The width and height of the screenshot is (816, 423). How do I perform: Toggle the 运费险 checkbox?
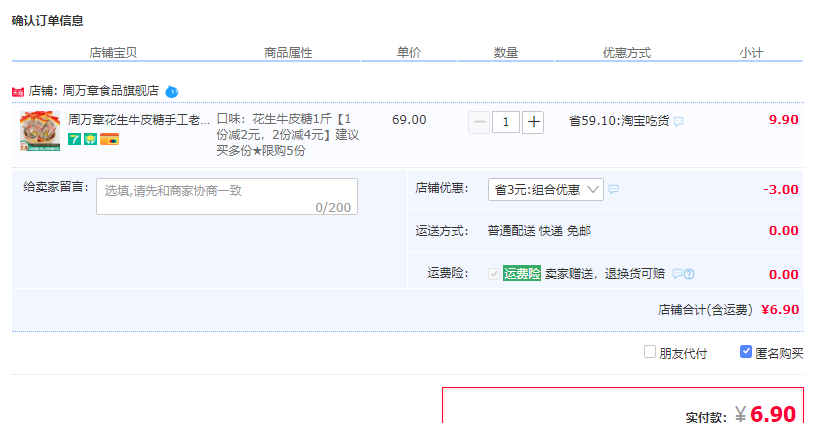pos(494,274)
